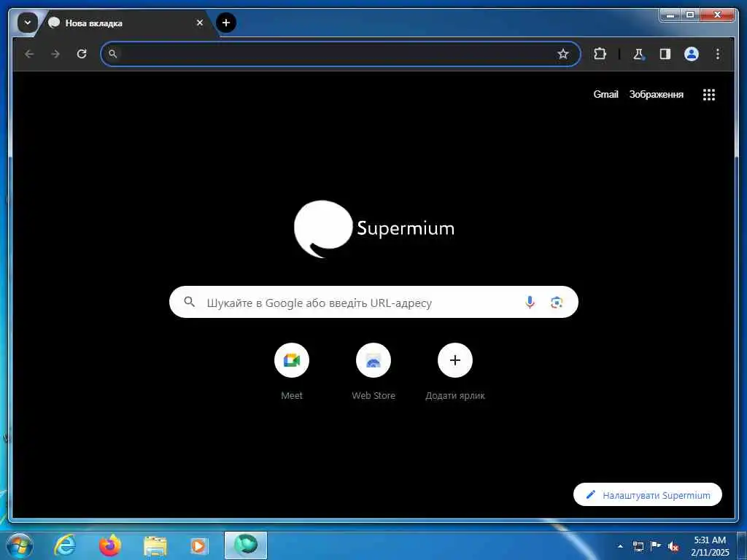Open a new tab with the plus button
Viewport: 747px width, 560px height.
point(226,23)
